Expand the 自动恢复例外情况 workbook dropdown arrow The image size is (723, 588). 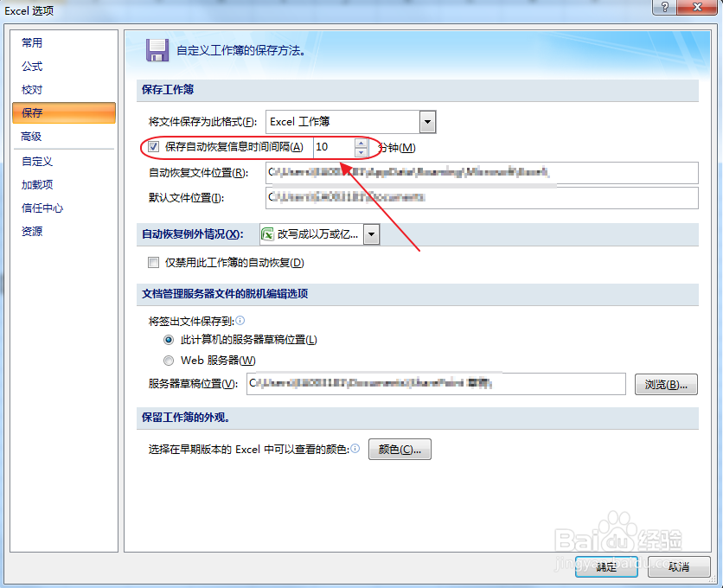tap(371, 234)
